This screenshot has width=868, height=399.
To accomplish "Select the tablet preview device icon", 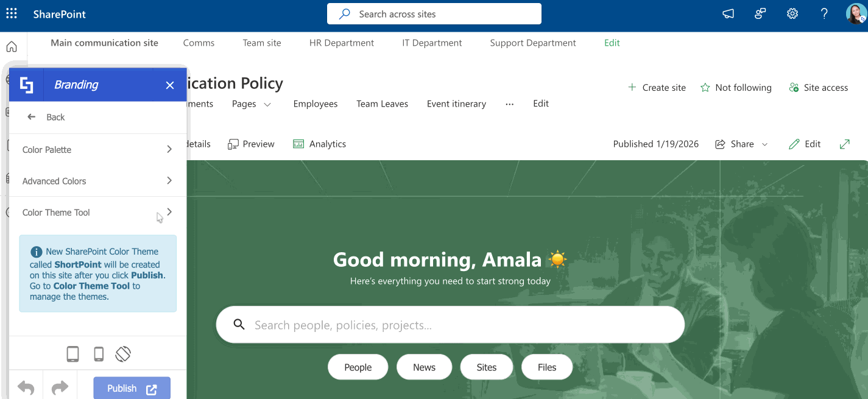I will tap(72, 354).
